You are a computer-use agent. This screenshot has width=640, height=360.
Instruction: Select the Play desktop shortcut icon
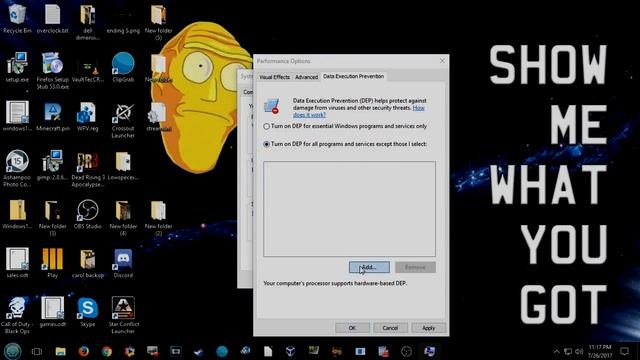52,263
